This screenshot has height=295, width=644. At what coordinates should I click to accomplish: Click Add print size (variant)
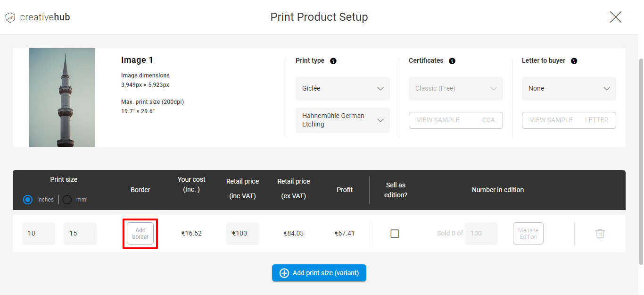tap(319, 273)
